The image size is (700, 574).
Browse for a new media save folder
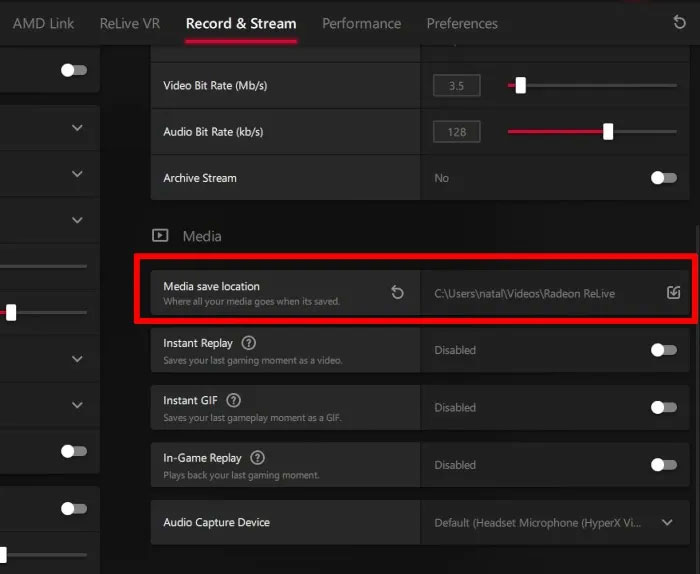[673, 293]
